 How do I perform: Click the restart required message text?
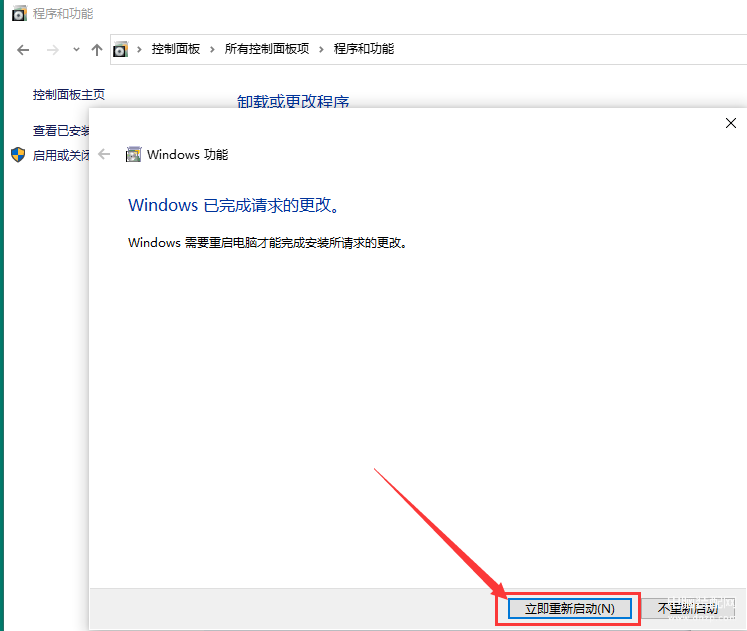tap(267, 243)
